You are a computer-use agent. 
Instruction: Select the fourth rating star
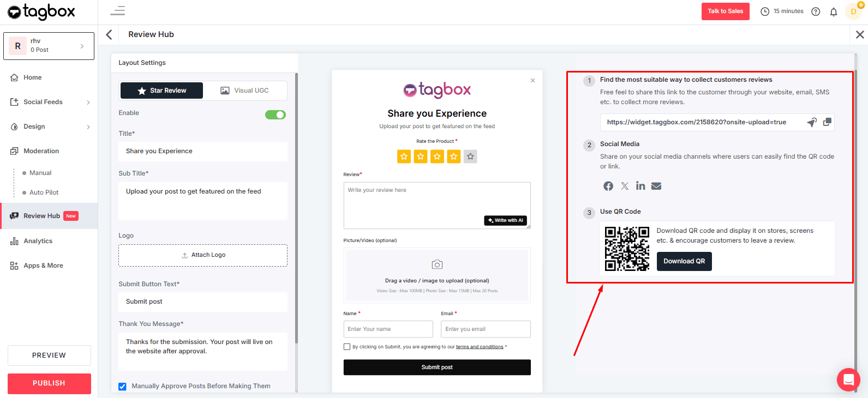454,156
